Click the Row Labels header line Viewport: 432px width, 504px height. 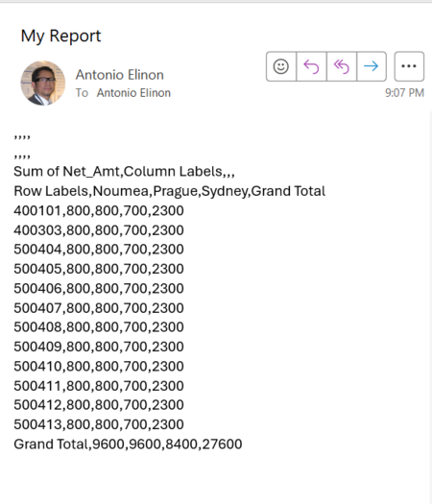[169, 191]
